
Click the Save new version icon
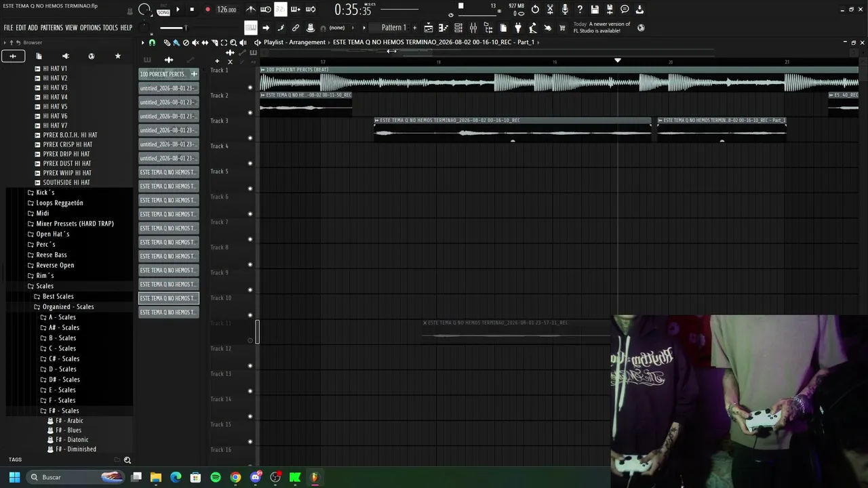(610, 9)
